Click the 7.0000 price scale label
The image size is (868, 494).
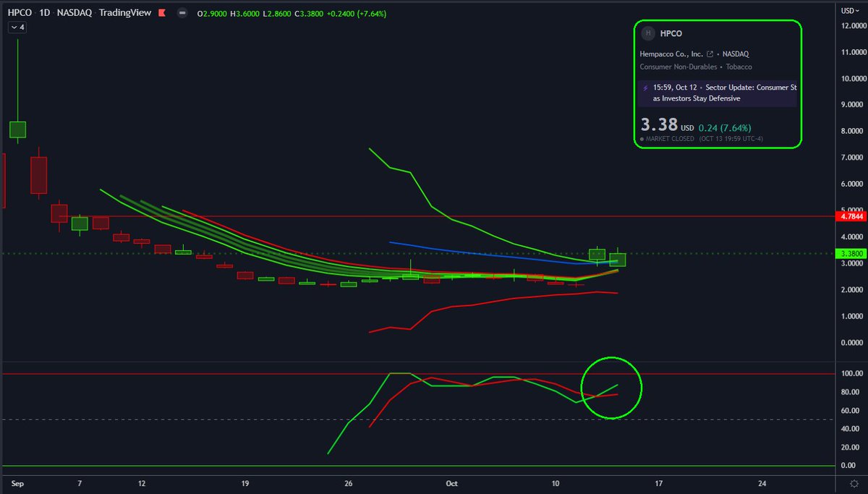coord(853,158)
